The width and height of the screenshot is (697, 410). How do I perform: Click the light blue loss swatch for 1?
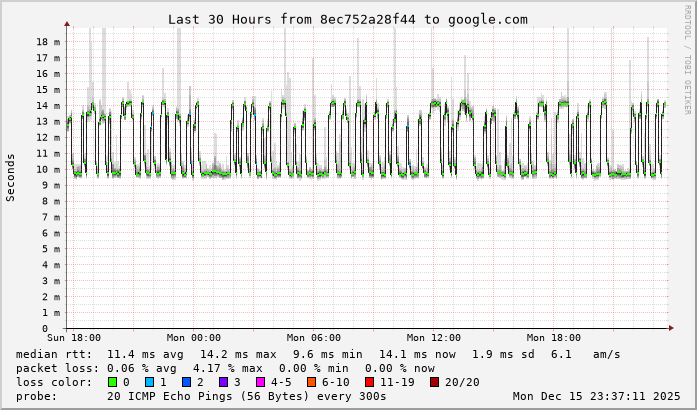coord(150,382)
